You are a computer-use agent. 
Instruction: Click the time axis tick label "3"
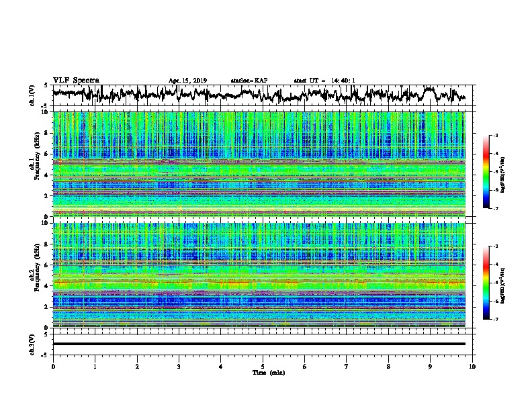coord(179,367)
